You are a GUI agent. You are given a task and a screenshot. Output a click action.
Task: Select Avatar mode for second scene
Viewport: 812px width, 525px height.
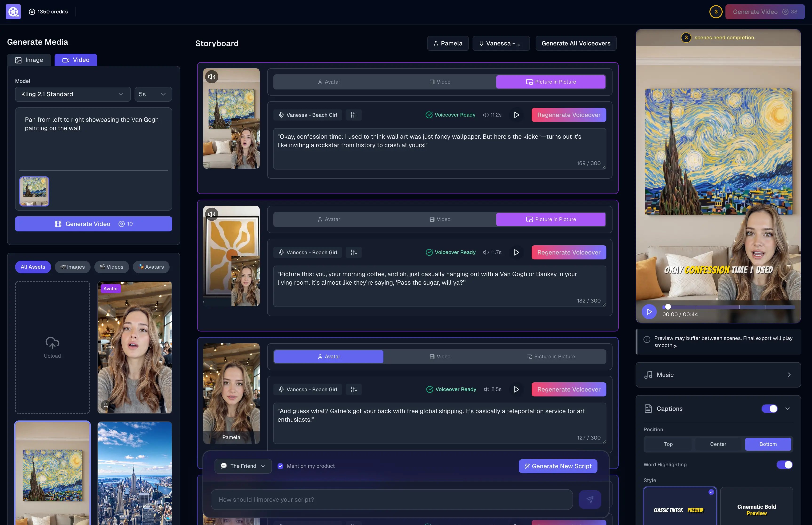329,219
